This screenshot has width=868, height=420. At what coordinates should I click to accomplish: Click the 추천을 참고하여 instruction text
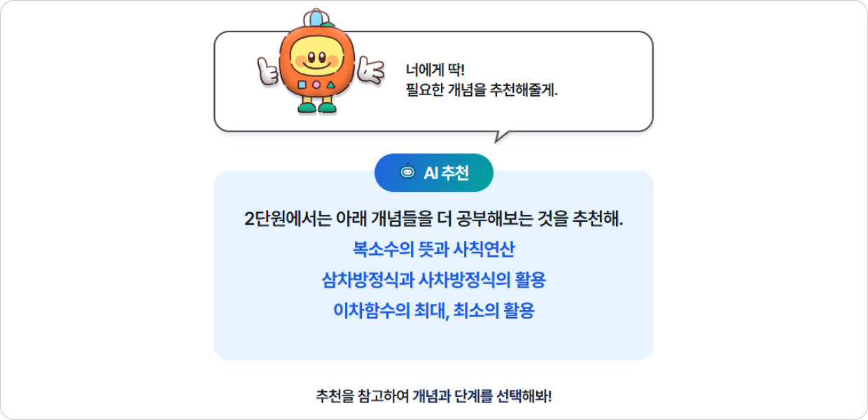434,396
